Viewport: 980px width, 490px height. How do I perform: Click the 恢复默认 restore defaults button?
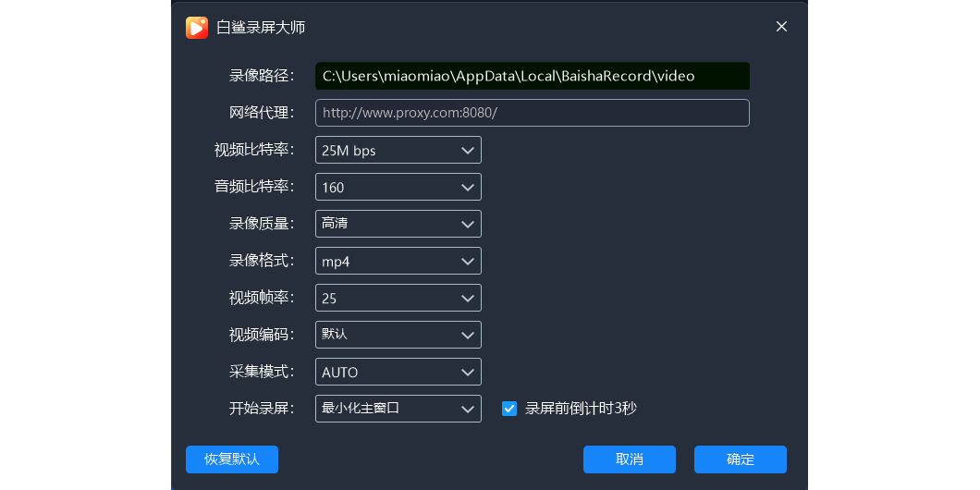[232, 459]
